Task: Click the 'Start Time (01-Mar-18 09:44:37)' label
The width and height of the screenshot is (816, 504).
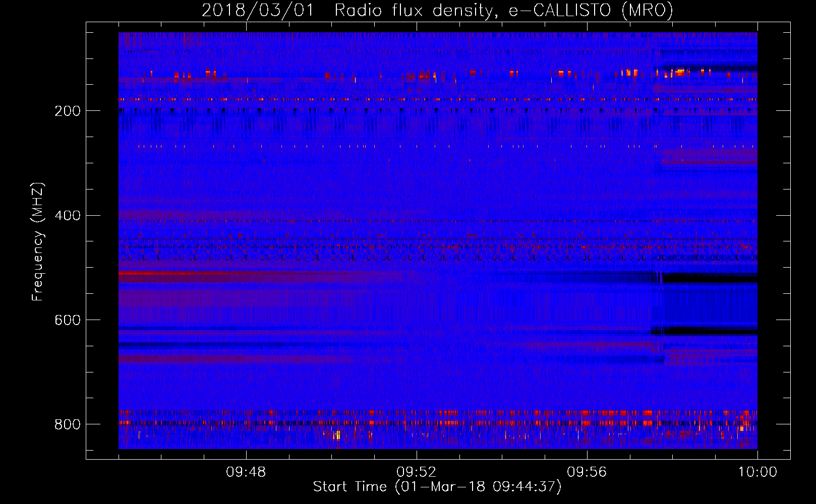Action: click(x=437, y=487)
